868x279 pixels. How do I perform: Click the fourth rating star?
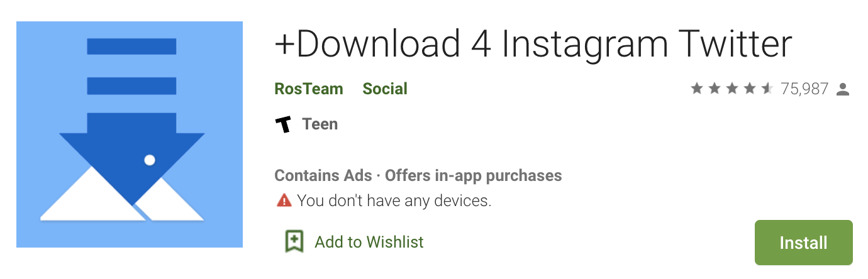click(749, 89)
